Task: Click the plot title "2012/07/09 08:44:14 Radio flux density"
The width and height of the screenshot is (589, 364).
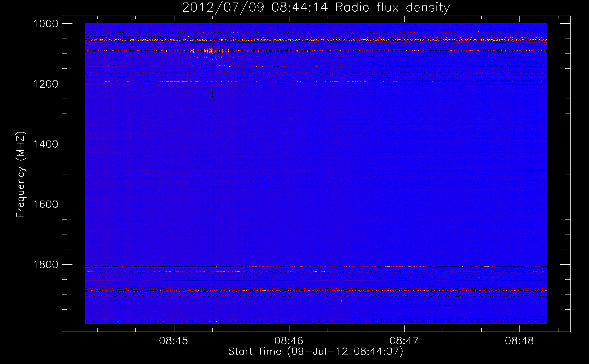Action: click(x=316, y=7)
